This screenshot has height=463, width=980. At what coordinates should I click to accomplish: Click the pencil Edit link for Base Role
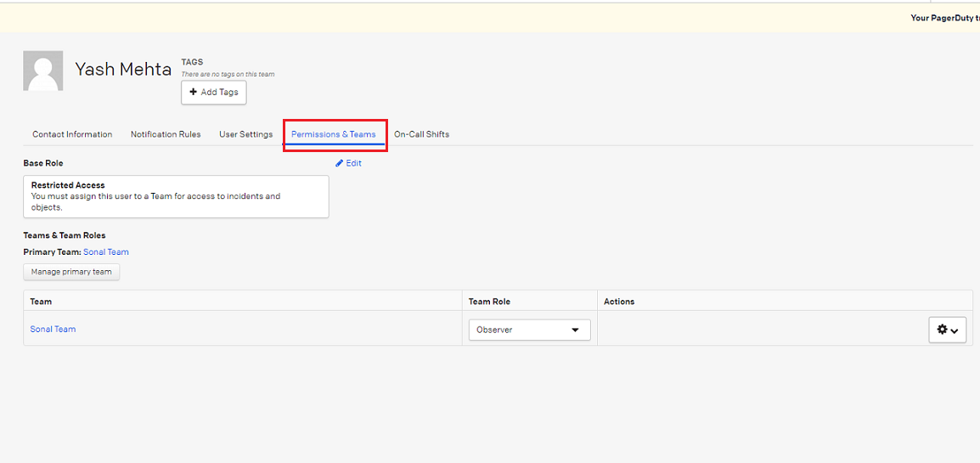348,163
